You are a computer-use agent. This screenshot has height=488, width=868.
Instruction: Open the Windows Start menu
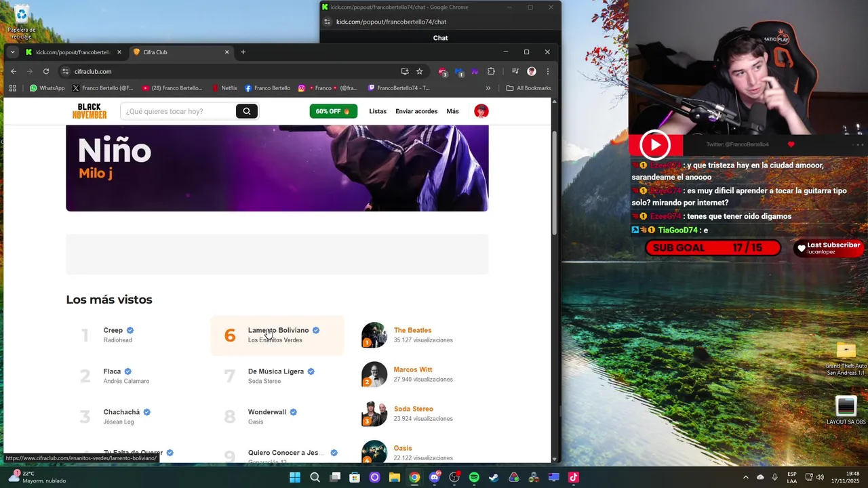click(295, 477)
